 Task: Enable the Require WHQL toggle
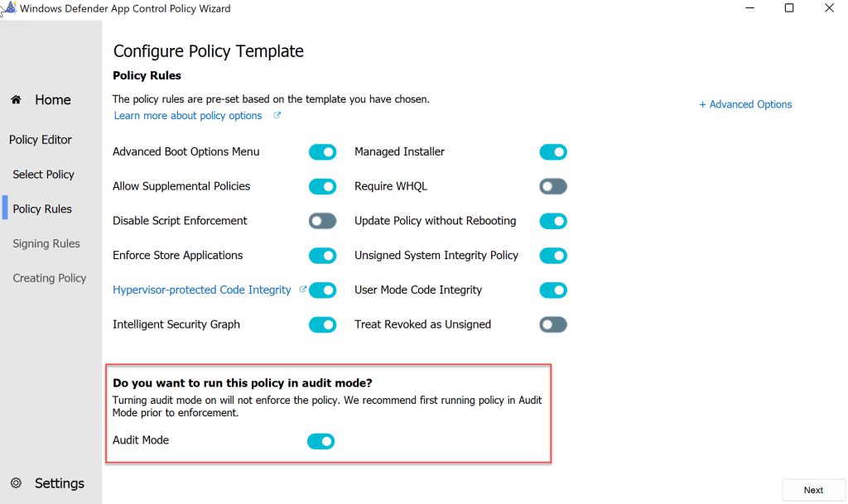(x=552, y=186)
